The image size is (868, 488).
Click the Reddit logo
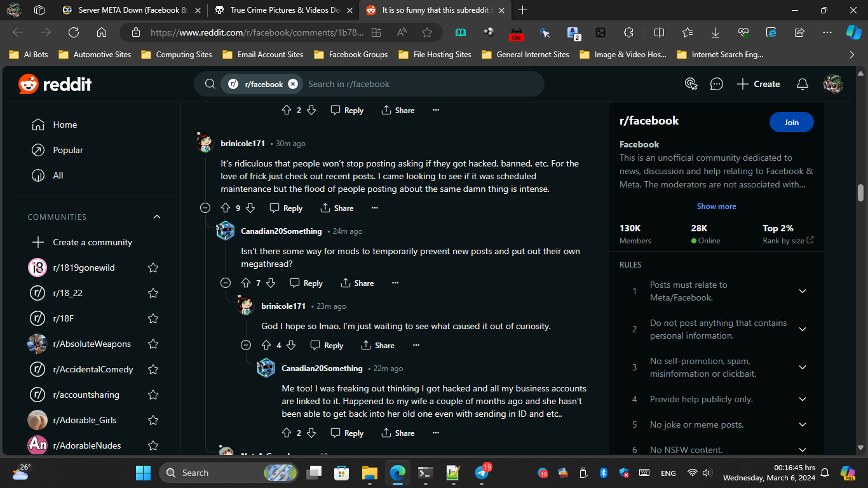pyautogui.click(x=55, y=84)
